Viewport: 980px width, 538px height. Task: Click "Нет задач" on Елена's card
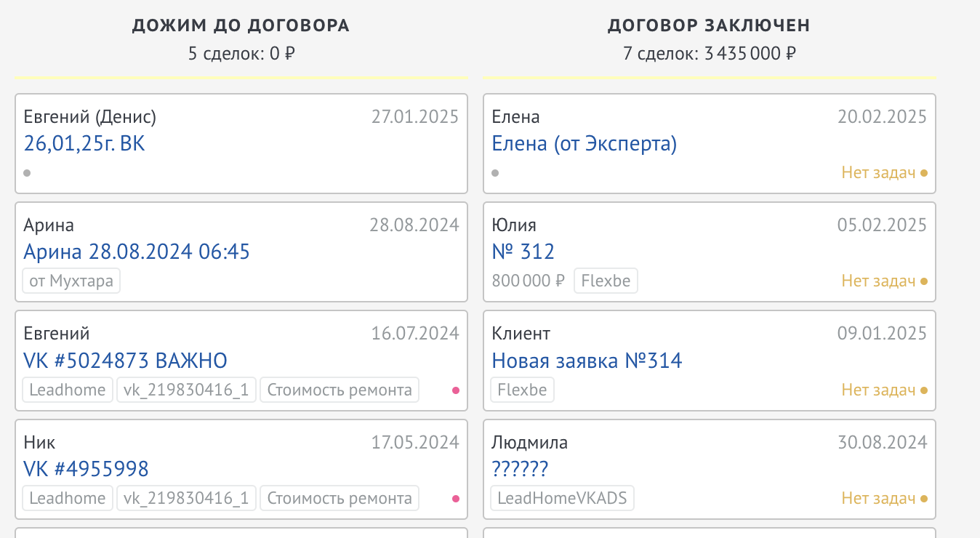click(878, 173)
